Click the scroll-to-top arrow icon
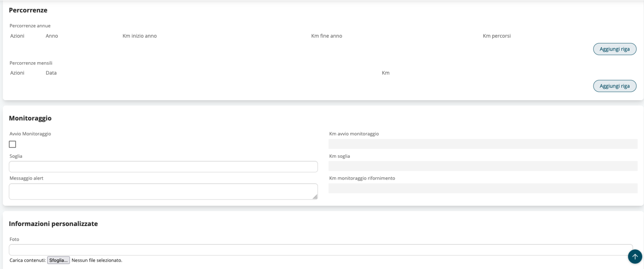Image resolution: width=644 pixels, height=269 pixels. click(x=635, y=257)
